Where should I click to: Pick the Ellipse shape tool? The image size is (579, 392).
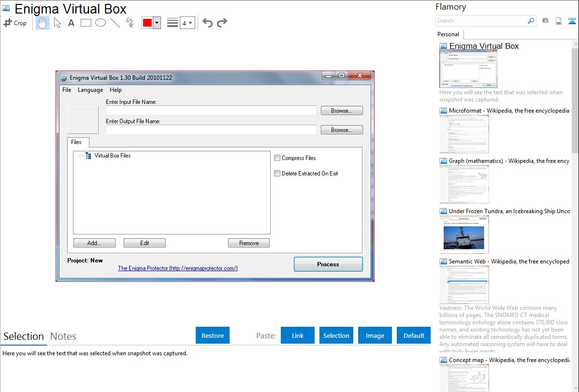101,23
